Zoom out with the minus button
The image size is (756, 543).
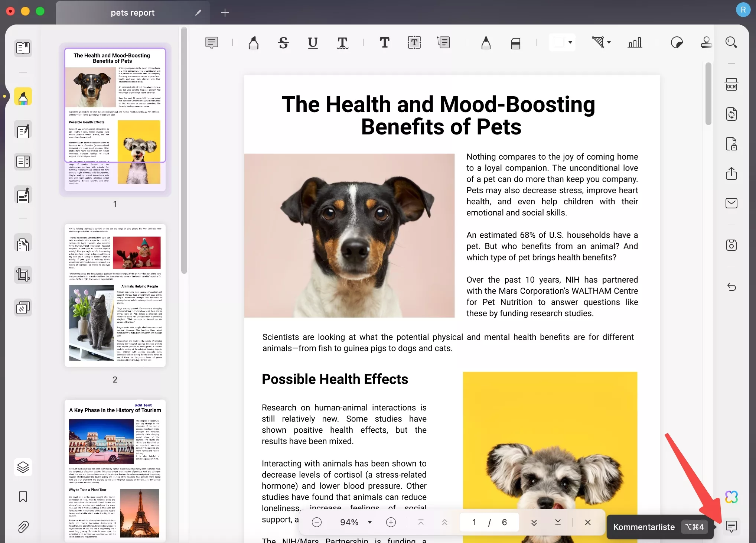(x=317, y=522)
